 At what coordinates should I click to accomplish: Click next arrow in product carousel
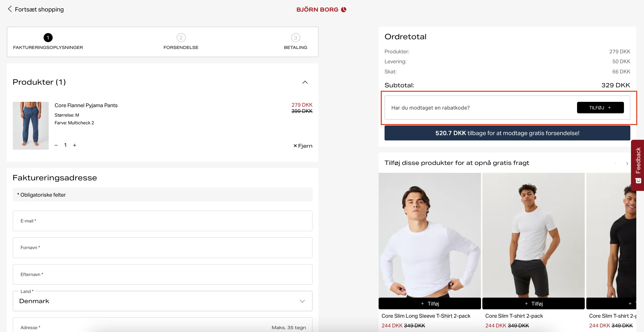[627, 163]
